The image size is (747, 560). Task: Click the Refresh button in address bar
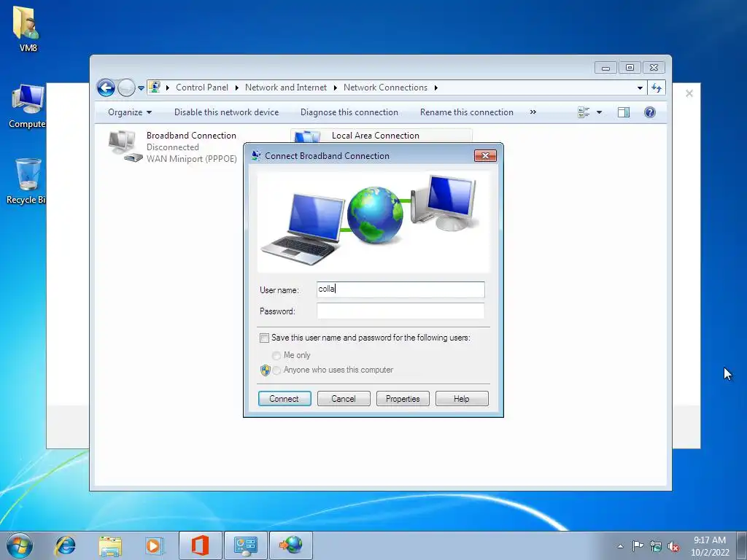tap(657, 87)
